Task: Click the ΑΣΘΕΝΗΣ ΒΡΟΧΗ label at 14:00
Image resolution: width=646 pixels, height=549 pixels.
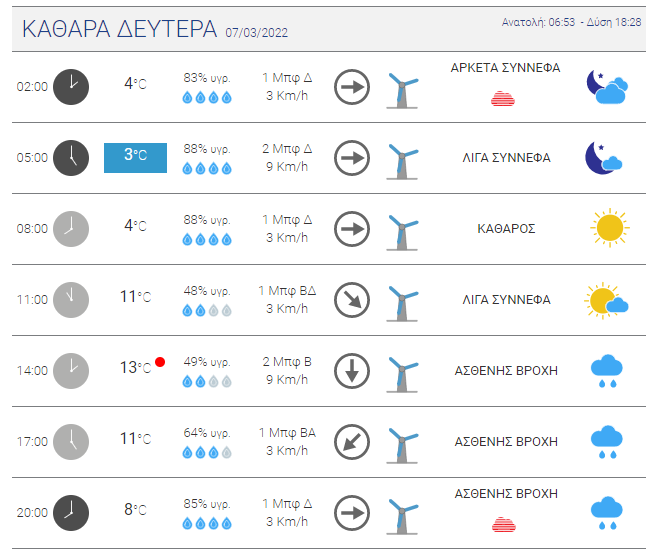Action: [505, 370]
